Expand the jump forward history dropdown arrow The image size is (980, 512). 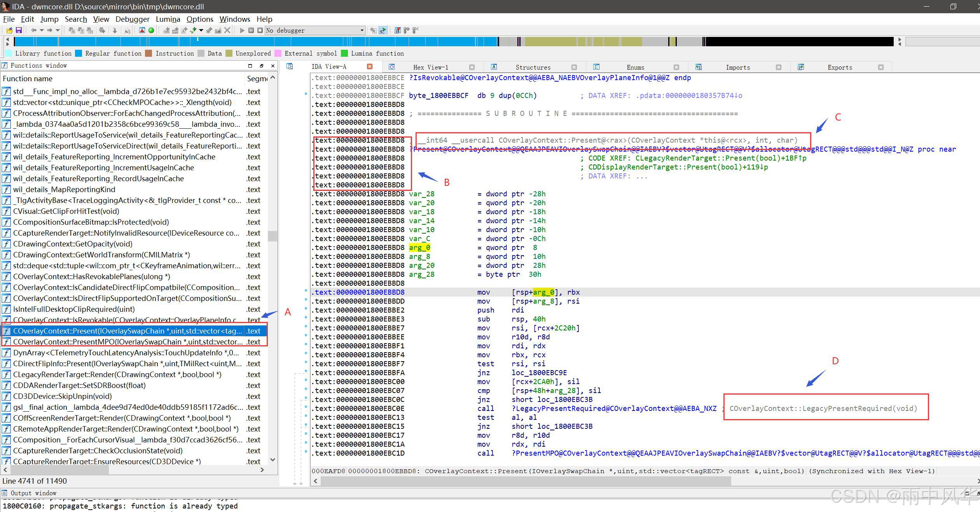(x=58, y=30)
